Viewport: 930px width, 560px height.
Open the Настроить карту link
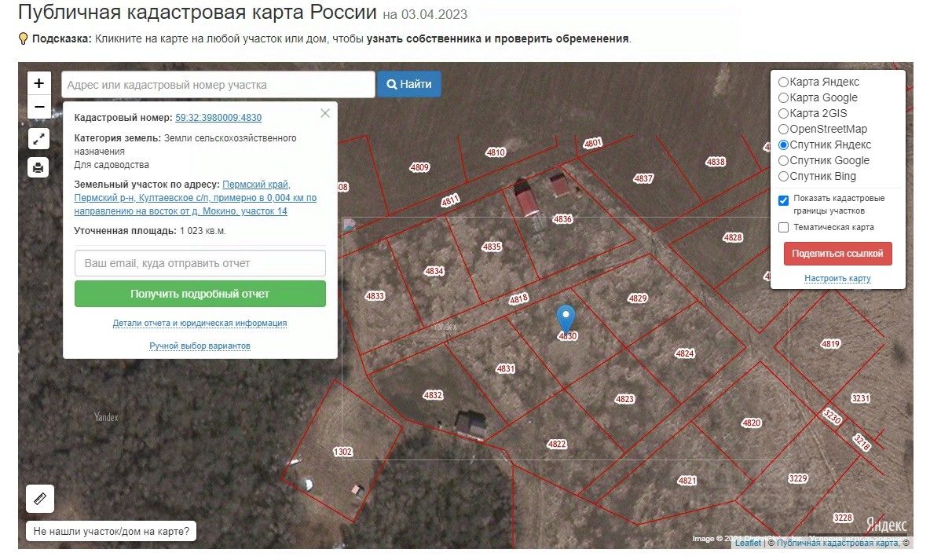837,278
